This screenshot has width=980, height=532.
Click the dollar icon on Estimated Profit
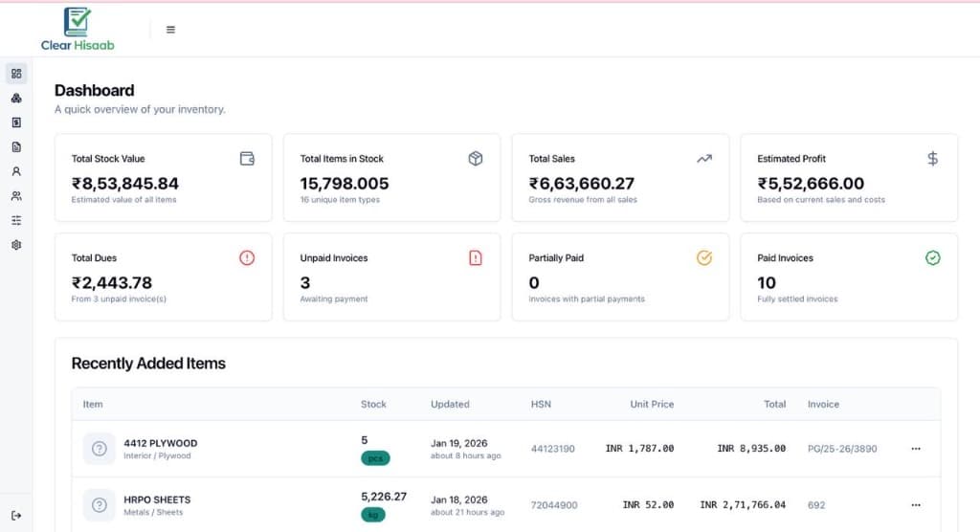click(932, 159)
